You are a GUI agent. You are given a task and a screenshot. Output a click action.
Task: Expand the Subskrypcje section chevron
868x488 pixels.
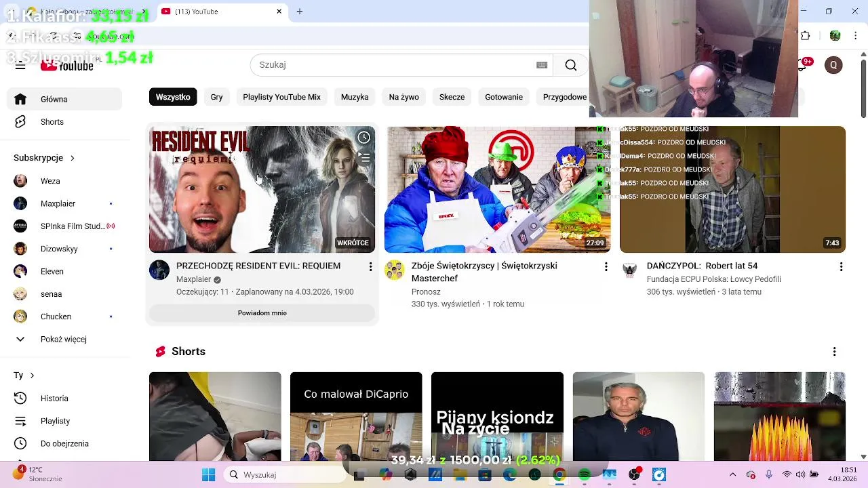[x=72, y=158]
